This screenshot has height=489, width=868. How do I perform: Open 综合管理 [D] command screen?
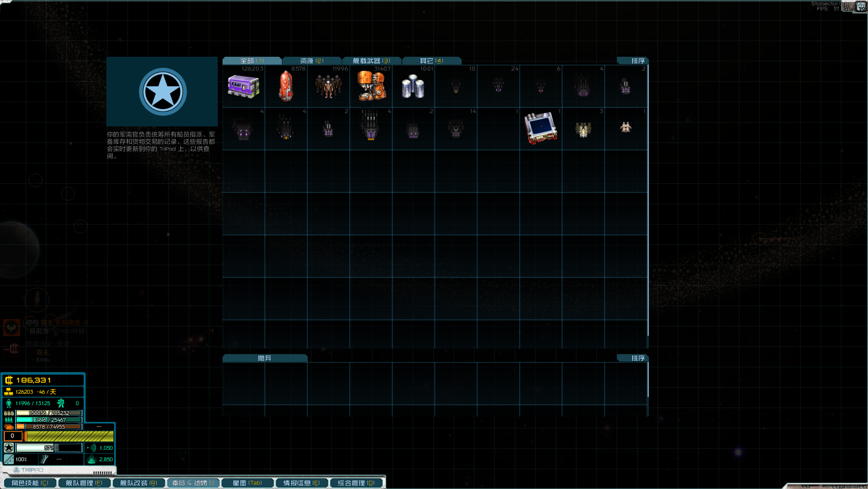coord(356,483)
